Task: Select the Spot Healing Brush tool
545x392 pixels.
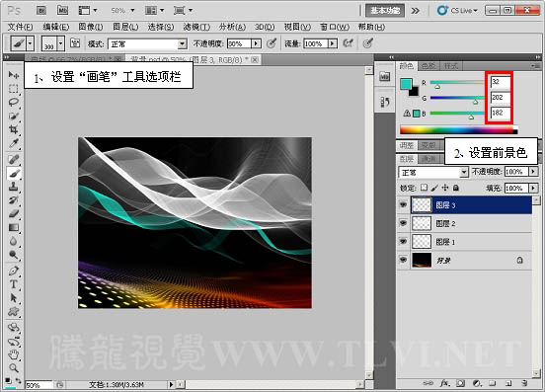Action: pyautogui.click(x=14, y=159)
